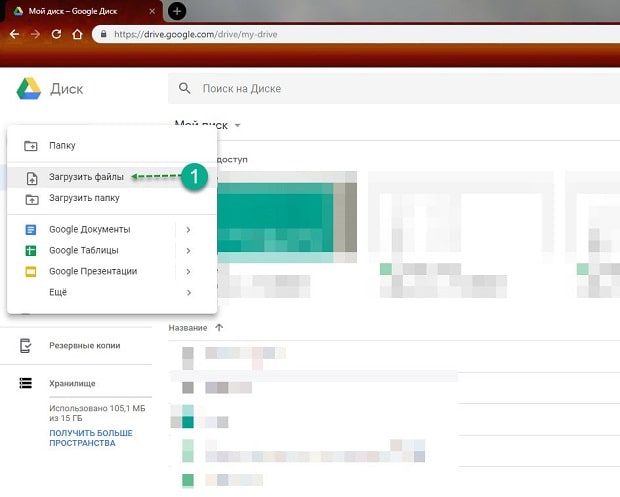
Task: Close the Мой диск browser tab
Action: tap(152, 11)
